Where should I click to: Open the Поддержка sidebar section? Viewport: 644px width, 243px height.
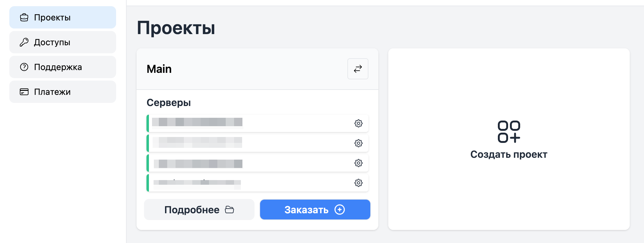(x=63, y=67)
